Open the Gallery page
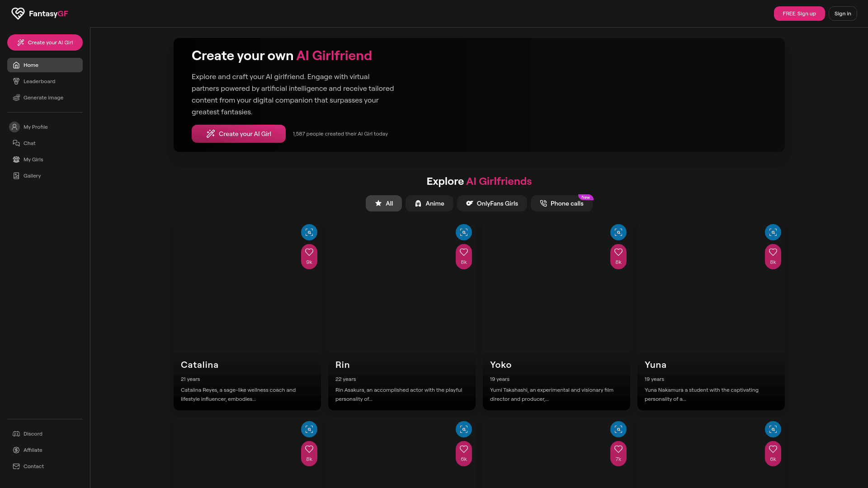 tap(32, 176)
